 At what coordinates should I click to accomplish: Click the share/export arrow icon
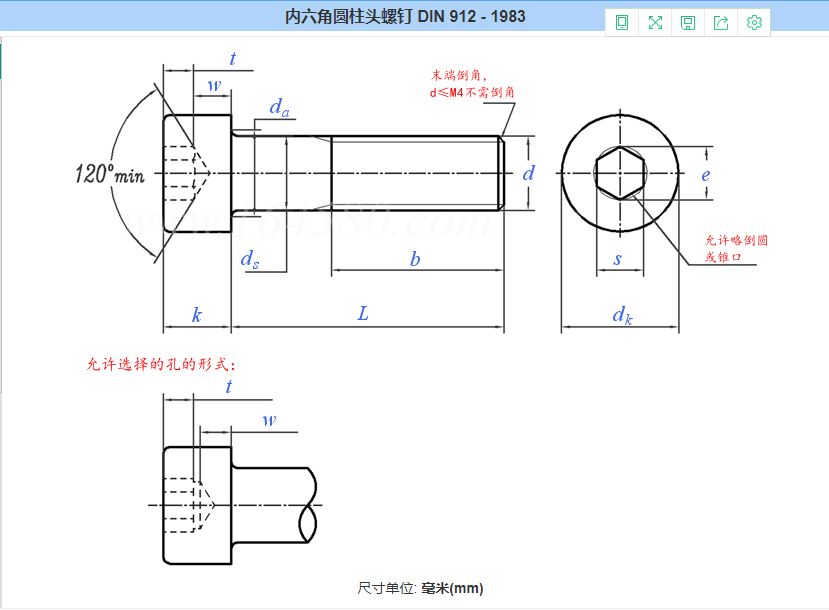click(721, 23)
